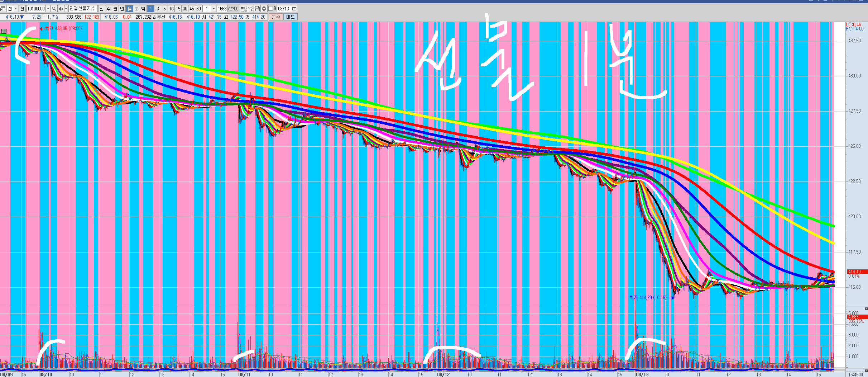
Task: Click the small grid icon on chart top-left
Action: click(4, 31)
